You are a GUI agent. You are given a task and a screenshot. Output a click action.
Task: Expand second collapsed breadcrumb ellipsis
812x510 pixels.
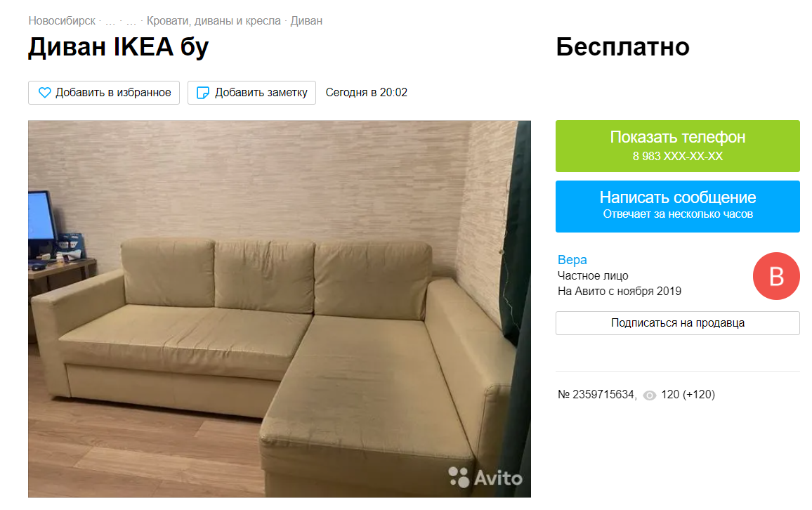pyautogui.click(x=131, y=22)
